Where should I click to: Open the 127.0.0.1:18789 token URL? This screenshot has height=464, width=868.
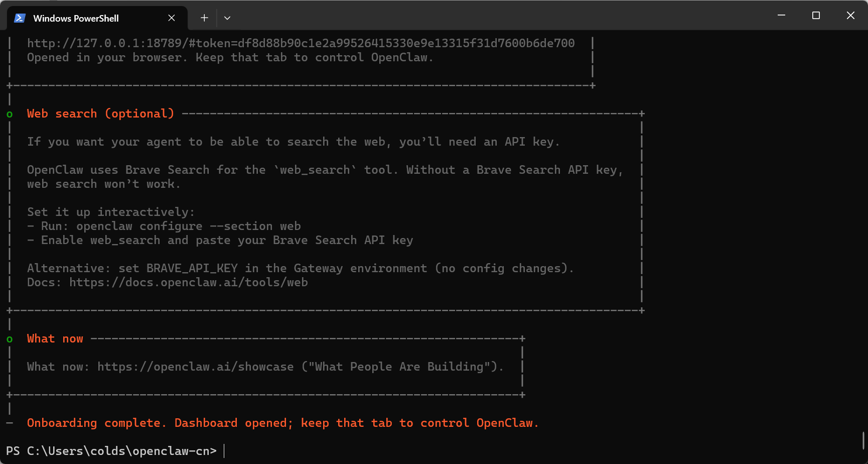[x=301, y=43]
